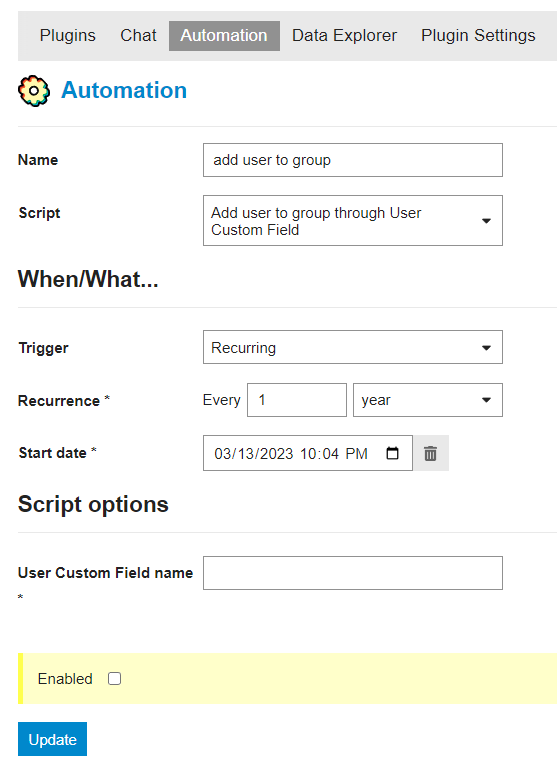Click the Update button
Screen dimensions: 557x775
52,739
